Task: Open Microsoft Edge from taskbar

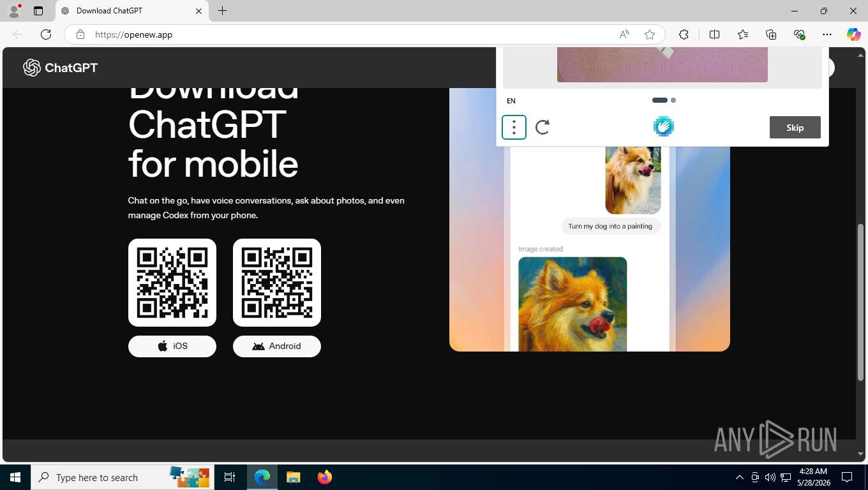Action: pyautogui.click(x=262, y=477)
